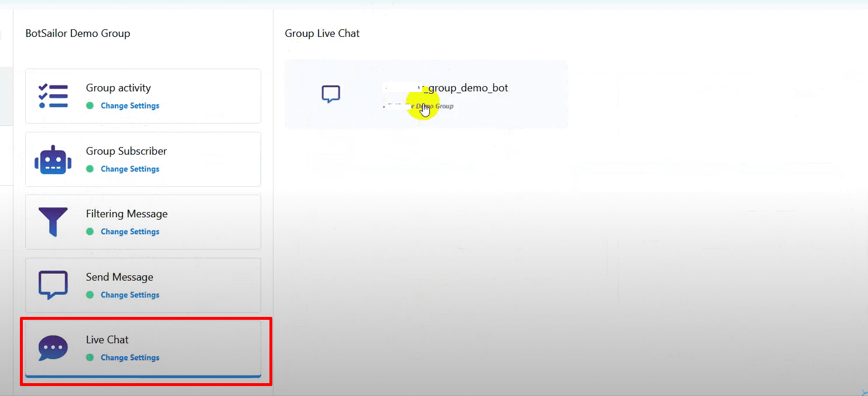Click the green status dot under Filtering Message

click(90, 232)
